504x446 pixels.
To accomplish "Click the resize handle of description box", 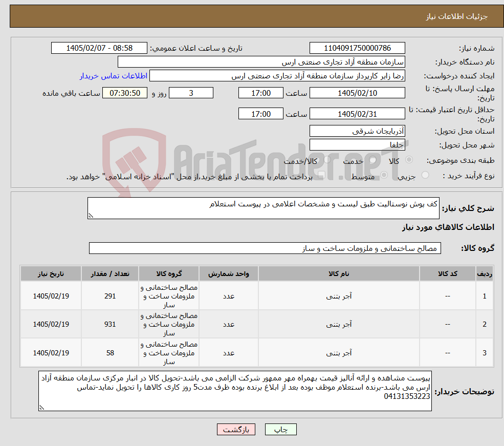I will [91, 216].
